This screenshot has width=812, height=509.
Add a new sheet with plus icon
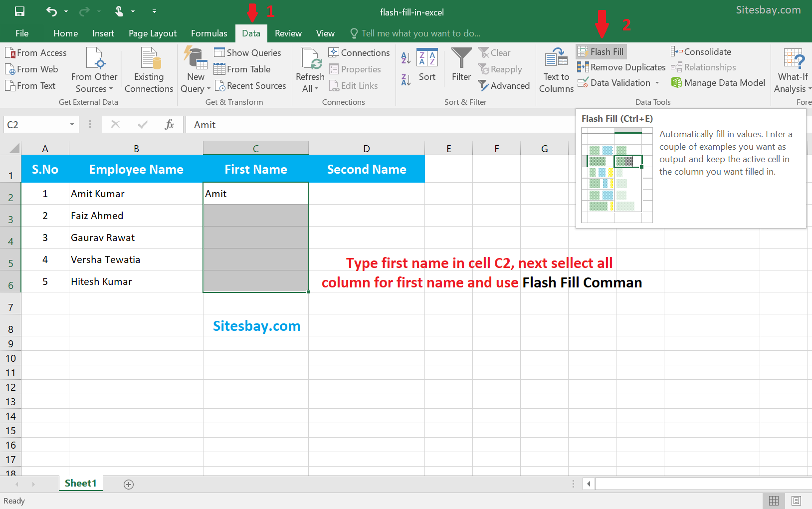(x=129, y=485)
